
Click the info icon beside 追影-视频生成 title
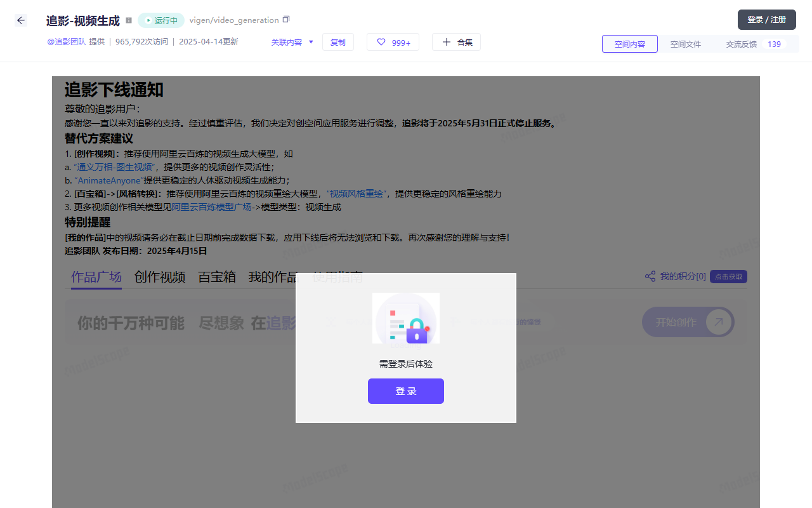click(x=129, y=20)
